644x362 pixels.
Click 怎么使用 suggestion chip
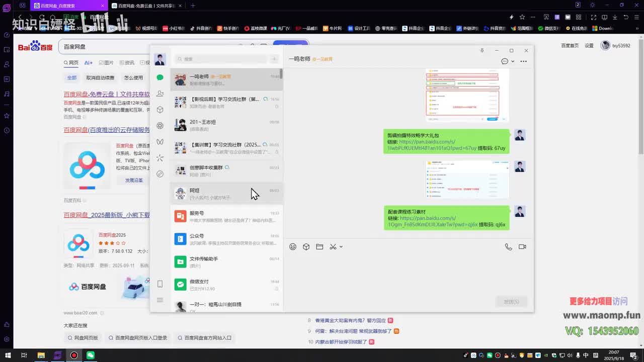point(133,78)
